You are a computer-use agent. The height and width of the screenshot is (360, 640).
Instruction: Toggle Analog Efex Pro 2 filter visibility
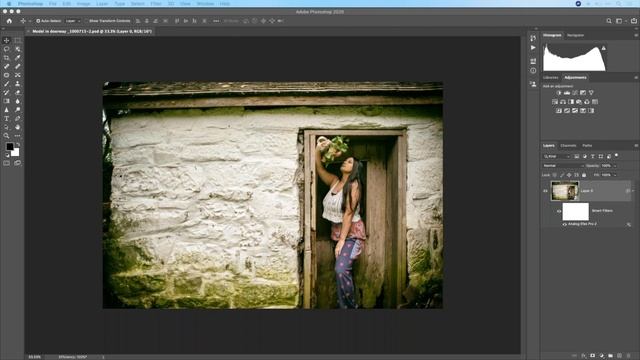click(x=564, y=224)
